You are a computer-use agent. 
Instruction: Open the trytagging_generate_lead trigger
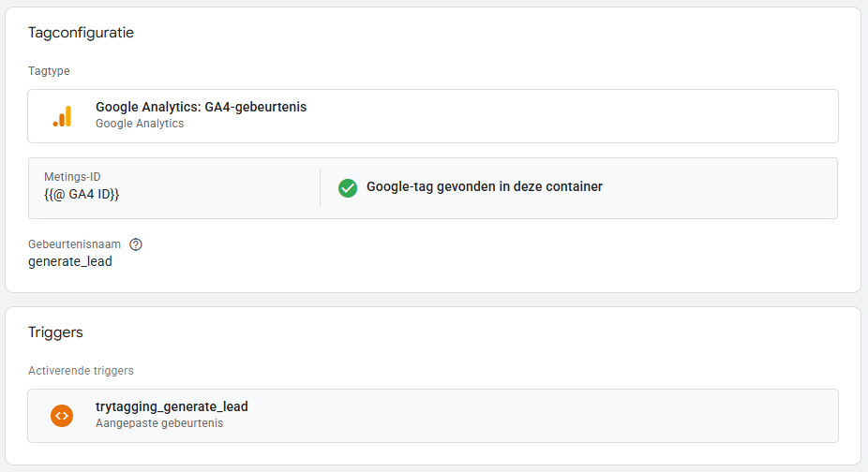click(x=172, y=407)
